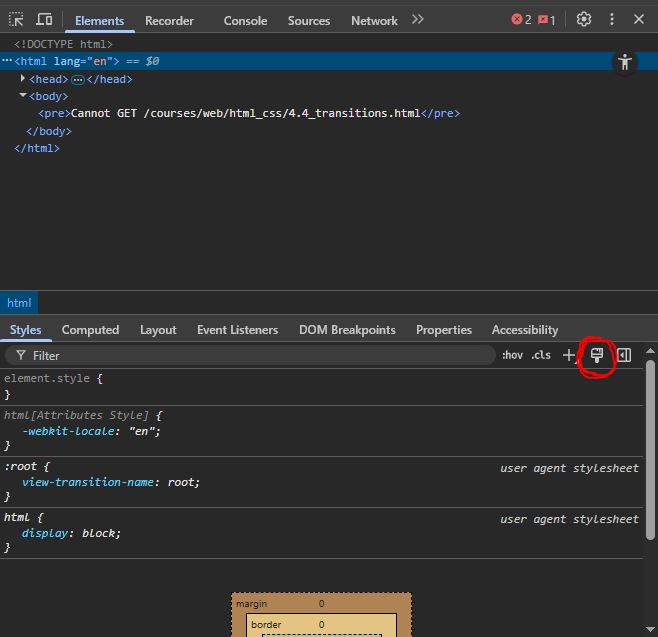Select the html breadcrumb item

click(19, 303)
